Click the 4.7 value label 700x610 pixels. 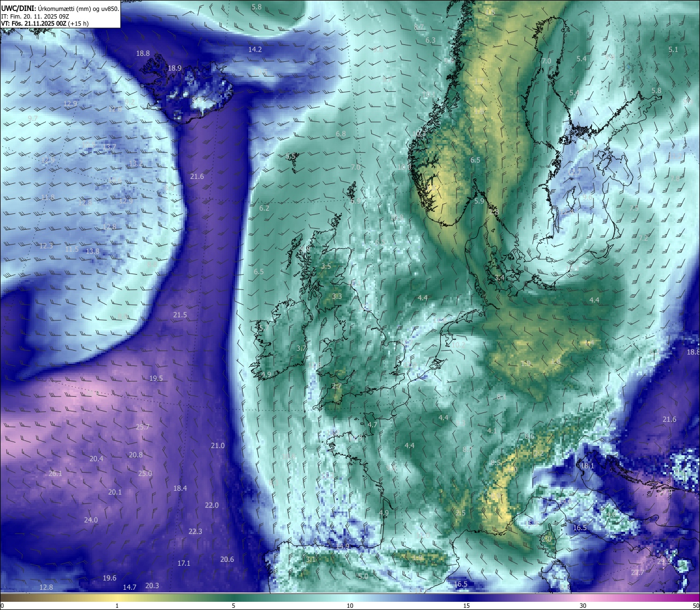(x=372, y=425)
